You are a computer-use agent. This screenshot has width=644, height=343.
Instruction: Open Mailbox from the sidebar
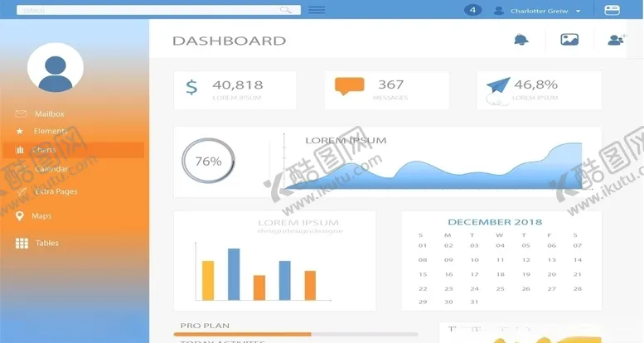(x=49, y=114)
